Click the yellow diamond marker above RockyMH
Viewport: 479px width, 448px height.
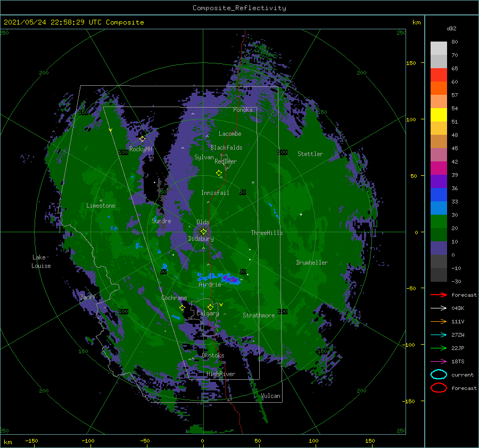pos(142,139)
